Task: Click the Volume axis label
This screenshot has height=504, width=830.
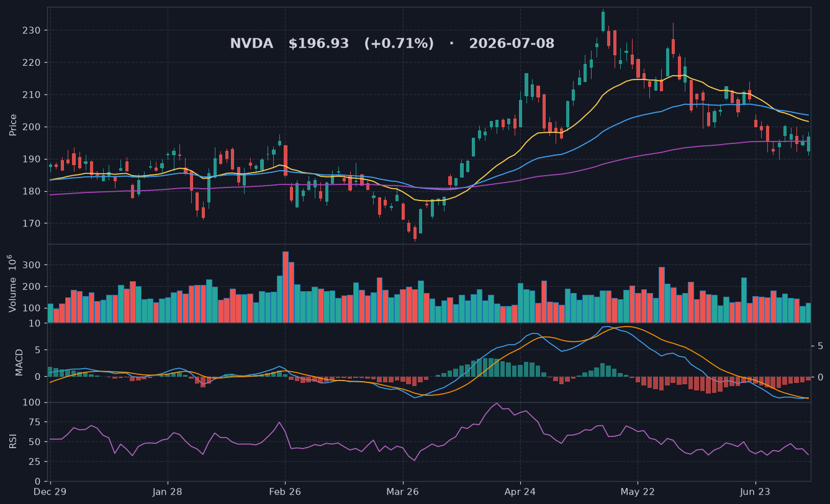Action: (13, 283)
